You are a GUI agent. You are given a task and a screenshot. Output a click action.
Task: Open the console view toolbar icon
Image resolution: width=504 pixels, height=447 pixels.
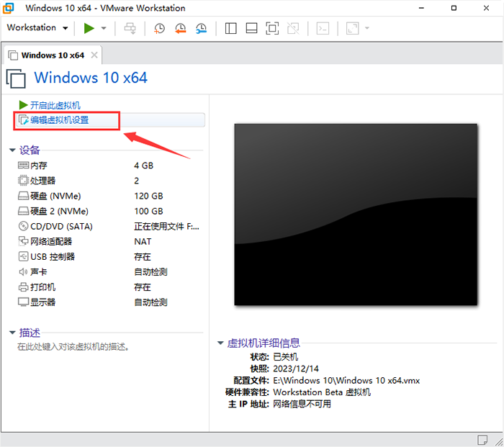323,28
